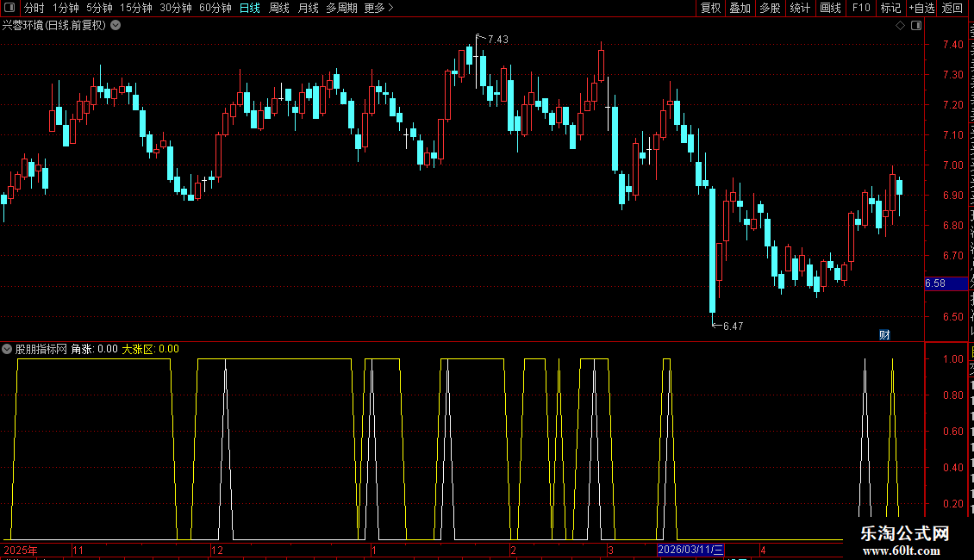Open 多股 multi-stock view
The image size is (974, 560).
point(770,8)
